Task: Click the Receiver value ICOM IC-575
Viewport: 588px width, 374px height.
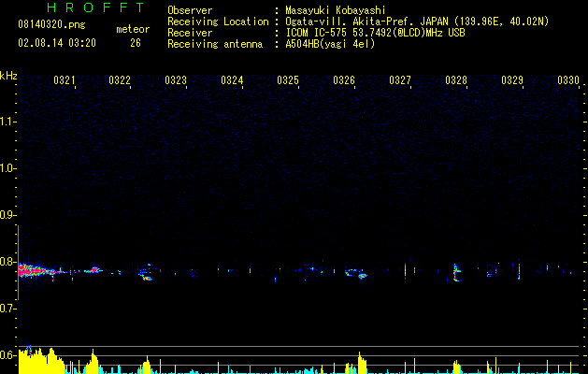Action: coord(317,33)
